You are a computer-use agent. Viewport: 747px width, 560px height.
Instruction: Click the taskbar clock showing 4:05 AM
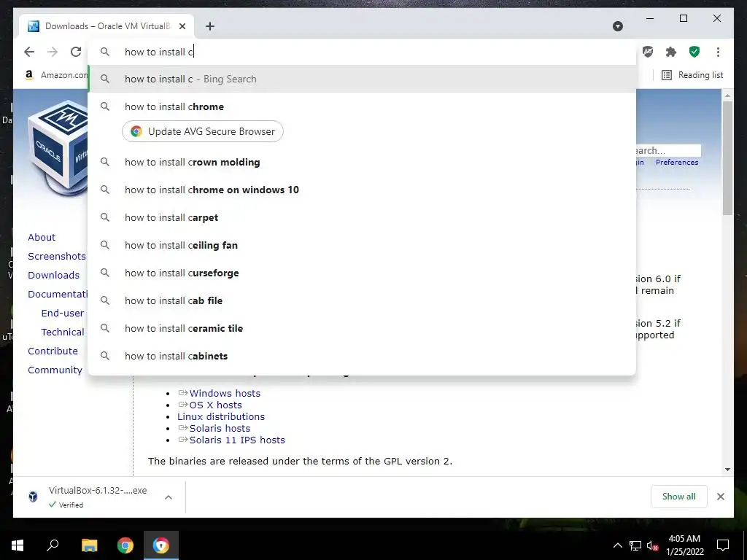[x=684, y=545]
